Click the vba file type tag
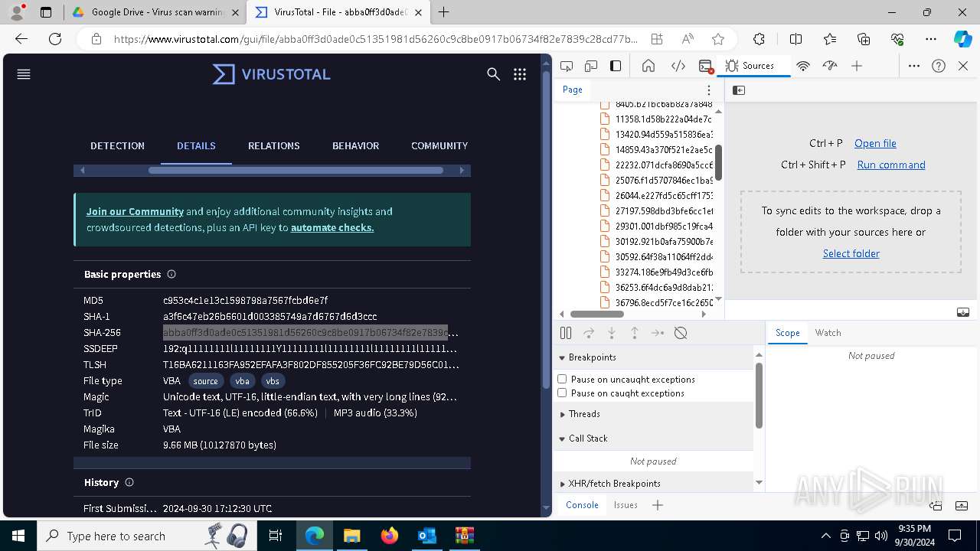The width and height of the screenshot is (980, 551). [x=242, y=381]
